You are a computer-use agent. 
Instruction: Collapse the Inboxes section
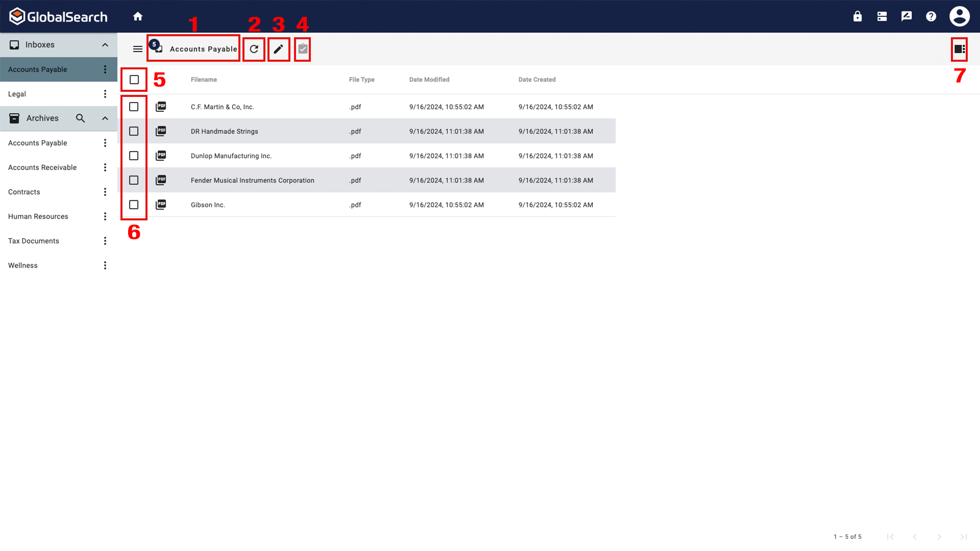105,44
